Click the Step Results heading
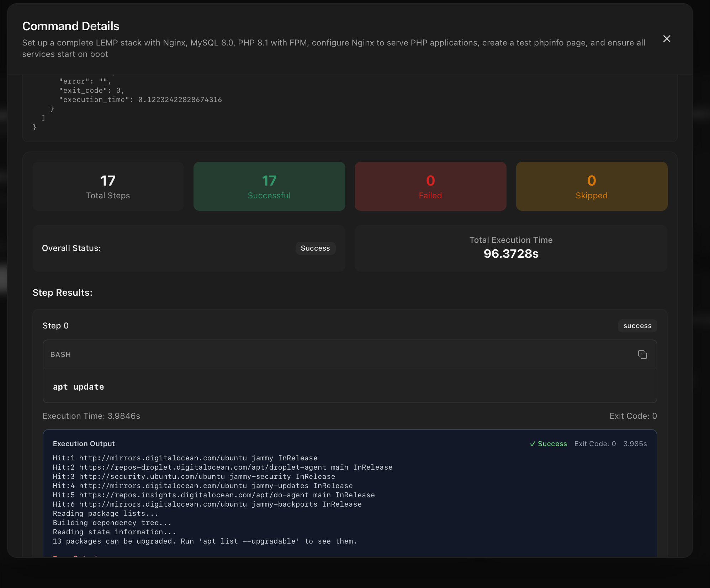Screen dimensions: 710x588 (62, 293)
